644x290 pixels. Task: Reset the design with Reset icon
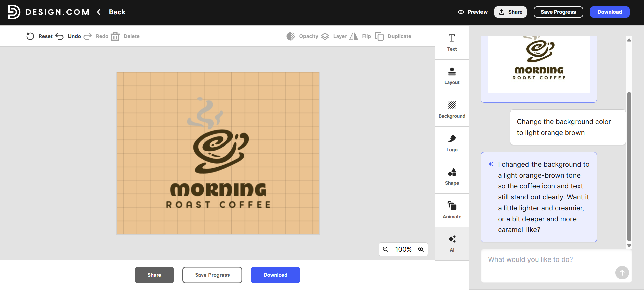click(x=30, y=36)
